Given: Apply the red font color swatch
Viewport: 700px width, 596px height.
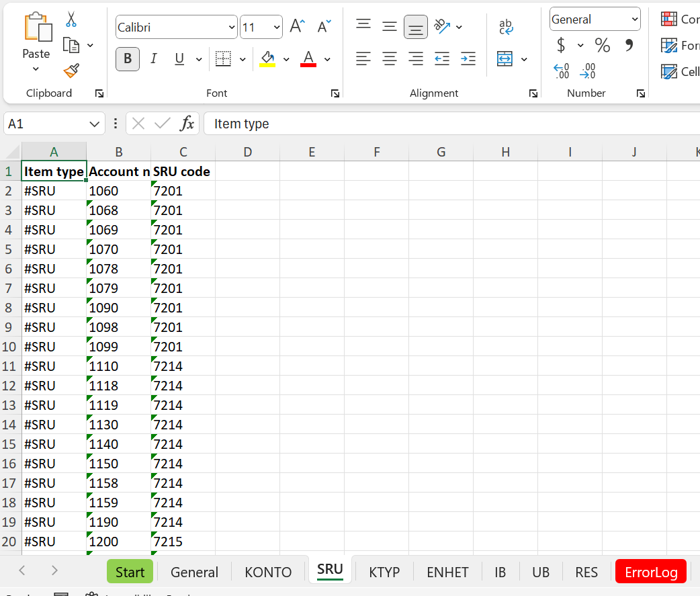Looking at the screenshot, I should (x=308, y=59).
